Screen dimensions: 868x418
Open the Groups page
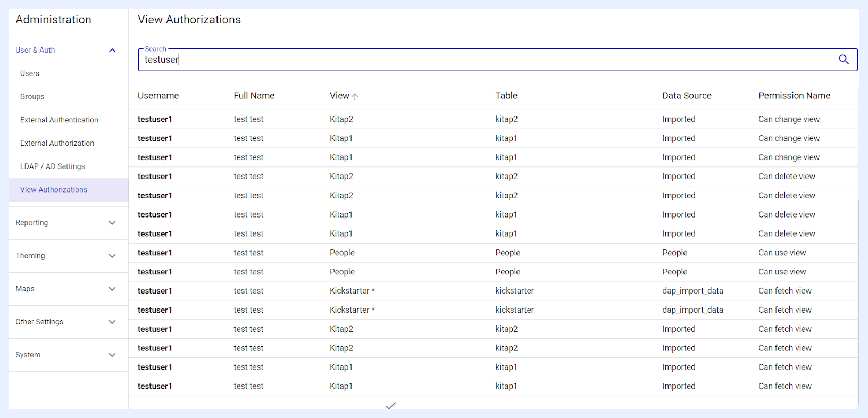click(x=32, y=97)
